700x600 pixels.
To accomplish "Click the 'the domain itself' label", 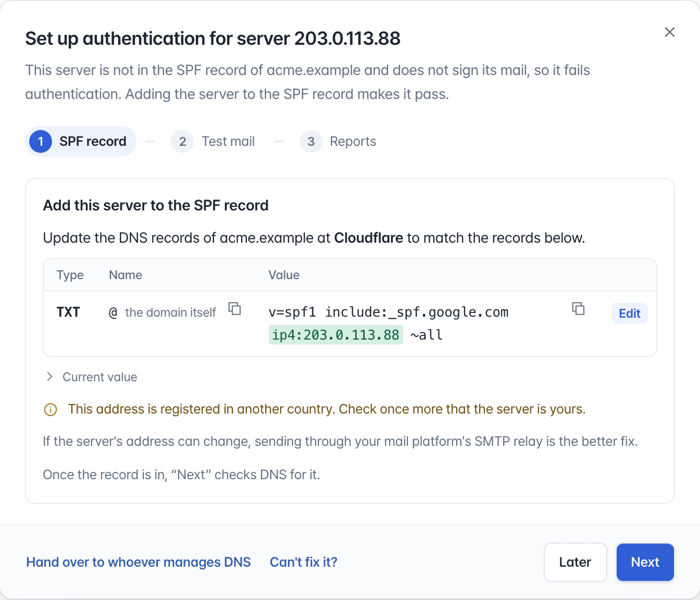I will point(170,312).
